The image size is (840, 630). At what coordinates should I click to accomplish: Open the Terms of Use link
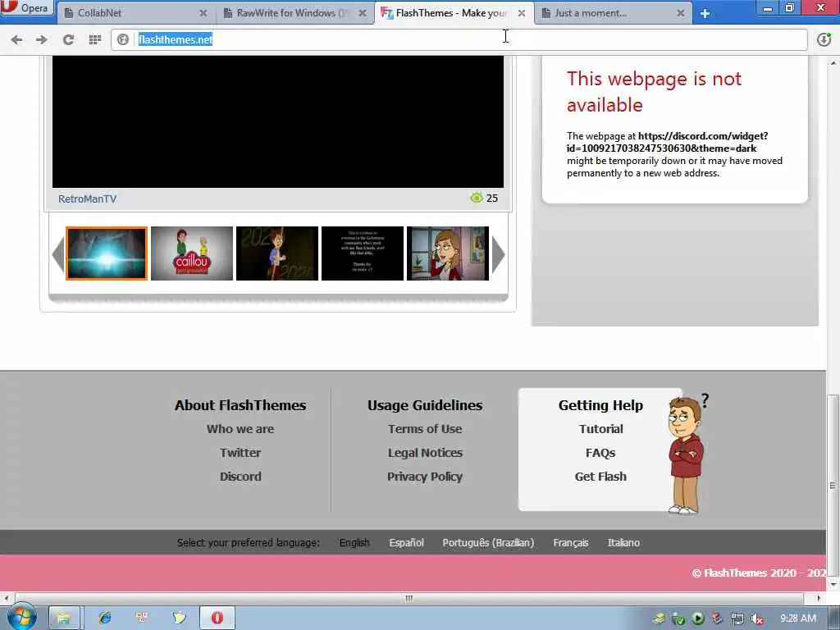pyautogui.click(x=425, y=429)
